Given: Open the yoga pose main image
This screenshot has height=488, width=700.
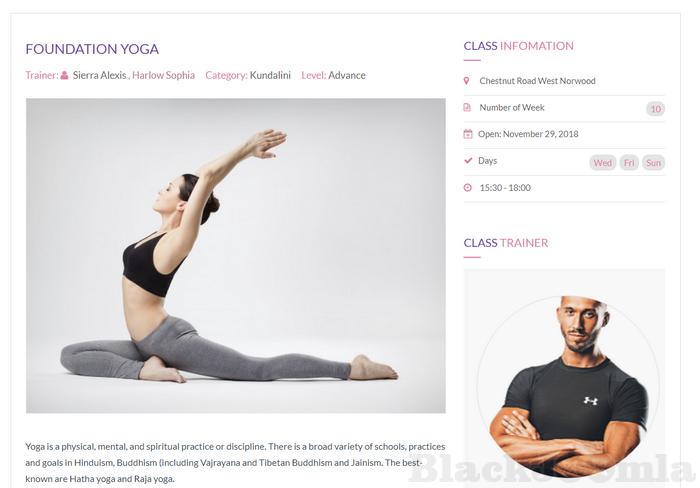Looking at the screenshot, I should pyautogui.click(x=236, y=256).
